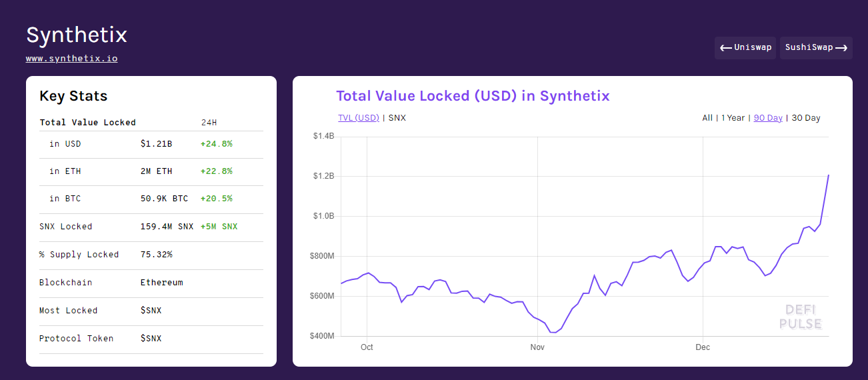Switch chart to SNX view

tap(397, 118)
